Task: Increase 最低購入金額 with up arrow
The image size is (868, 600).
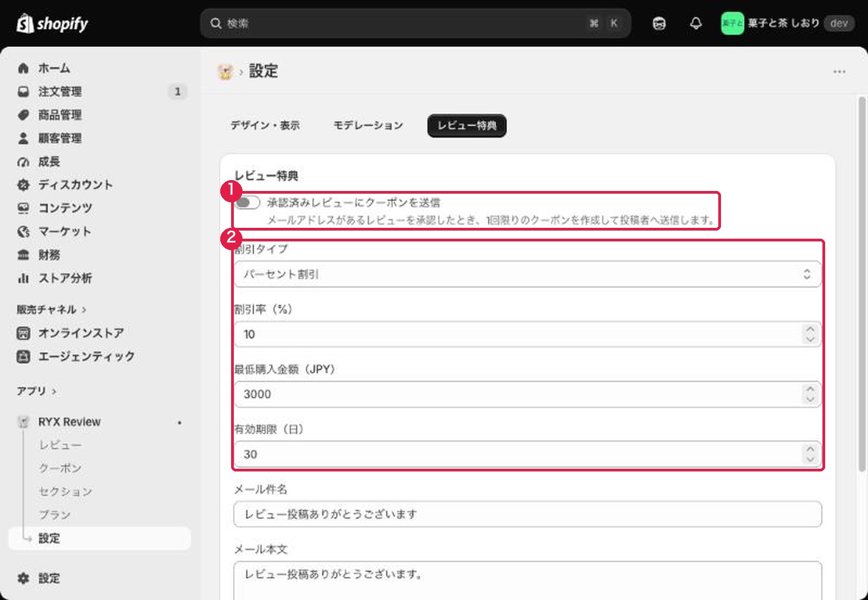Action: click(x=810, y=389)
